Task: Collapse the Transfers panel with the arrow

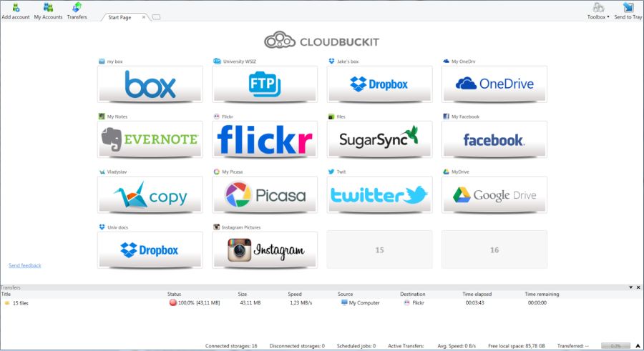Action: 631,287
